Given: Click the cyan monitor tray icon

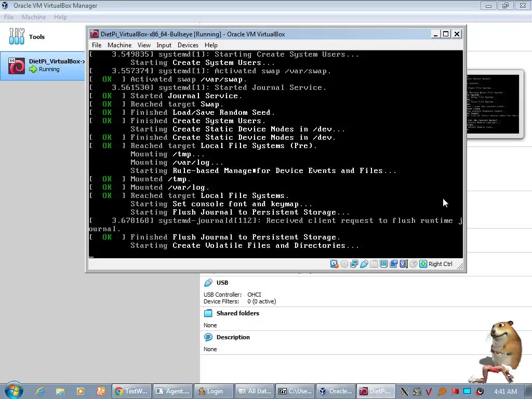Looking at the screenshot, I should click(x=467, y=392).
